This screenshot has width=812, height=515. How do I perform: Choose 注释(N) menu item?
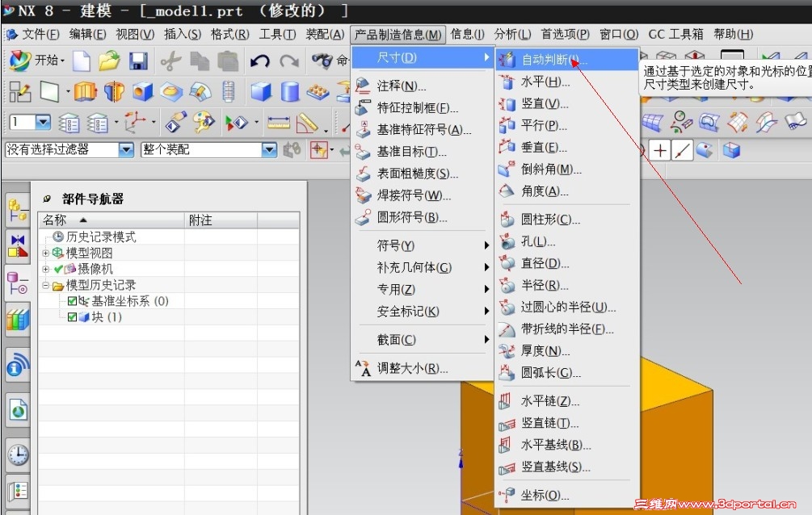[x=422, y=86]
